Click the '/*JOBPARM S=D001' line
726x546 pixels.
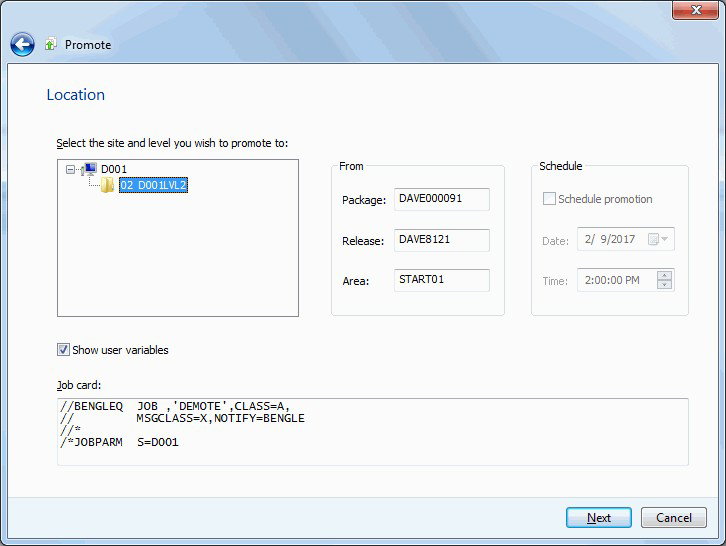click(119, 442)
